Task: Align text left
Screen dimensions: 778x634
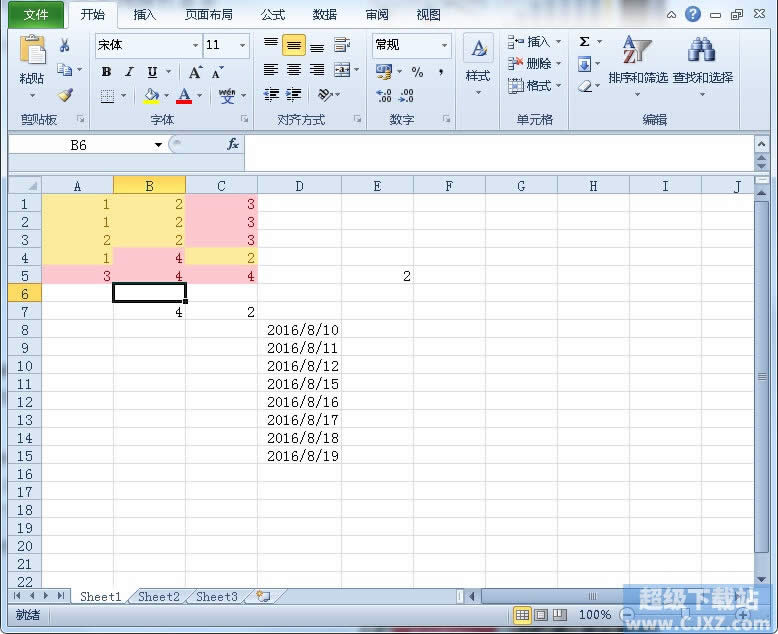Action: coord(271,69)
